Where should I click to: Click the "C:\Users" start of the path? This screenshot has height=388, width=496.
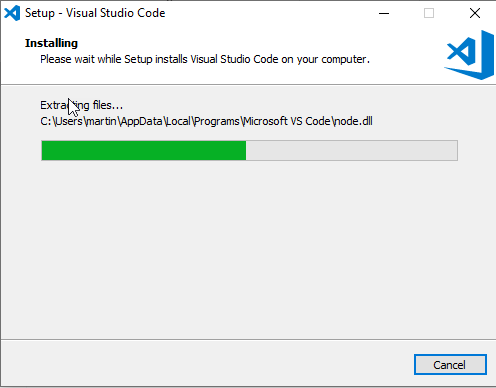[61, 121]
